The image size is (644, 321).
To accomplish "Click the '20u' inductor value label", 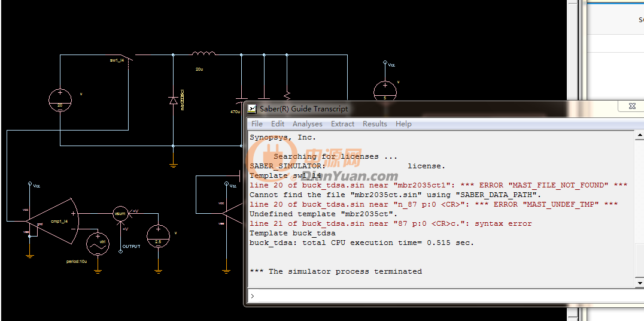I will tap(199, 69).
